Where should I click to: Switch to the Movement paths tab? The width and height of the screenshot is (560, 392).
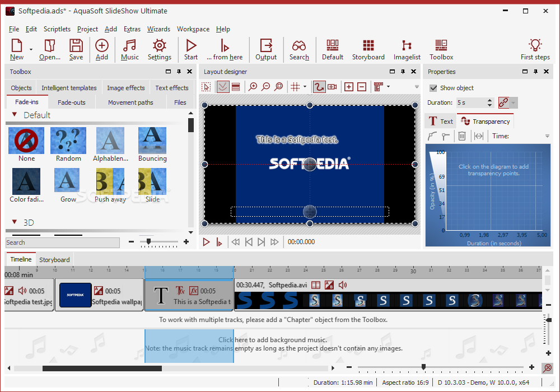130,102
